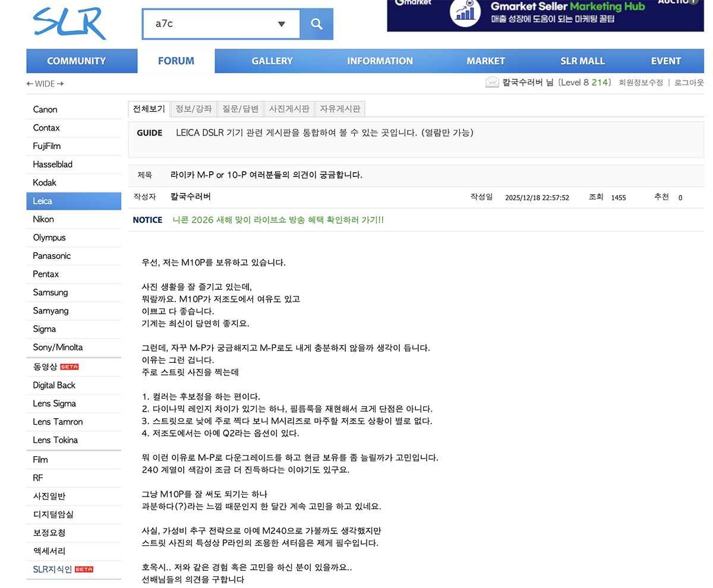The image size is (713, 588).
Task: Click the envelope mail icon near user info
Action: pos(491,83)
